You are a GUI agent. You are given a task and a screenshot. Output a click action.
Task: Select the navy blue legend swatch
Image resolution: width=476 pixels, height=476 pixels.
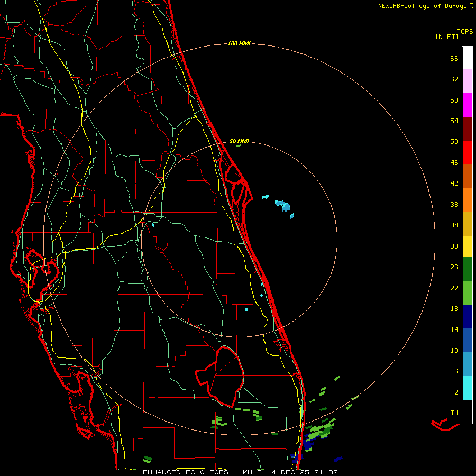tap(467, 317)
